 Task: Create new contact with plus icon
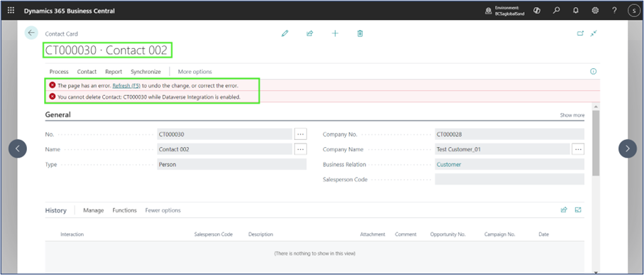(x=335, y=33)
